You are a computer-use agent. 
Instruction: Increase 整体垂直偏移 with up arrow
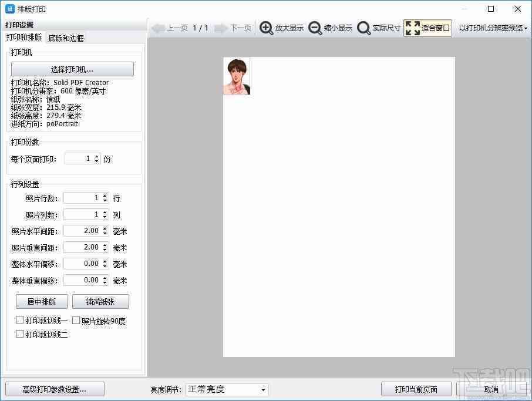tap(105, 278)
